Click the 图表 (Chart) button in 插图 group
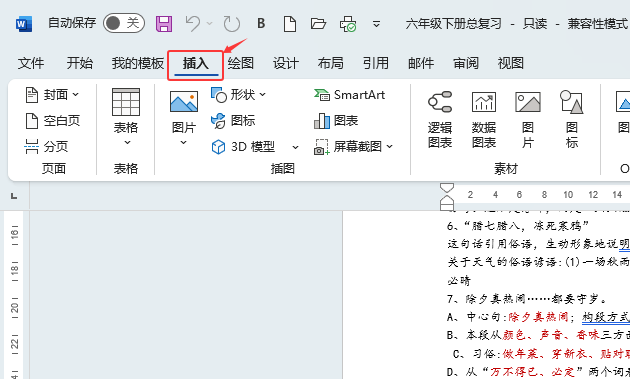This screenshot has width=630, height=379. (336, 121)
